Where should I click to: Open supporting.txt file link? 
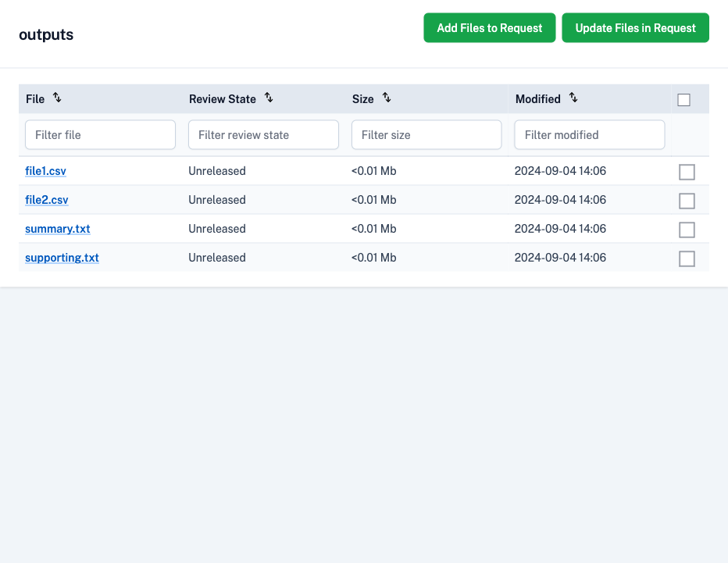(x=62, y=257)
